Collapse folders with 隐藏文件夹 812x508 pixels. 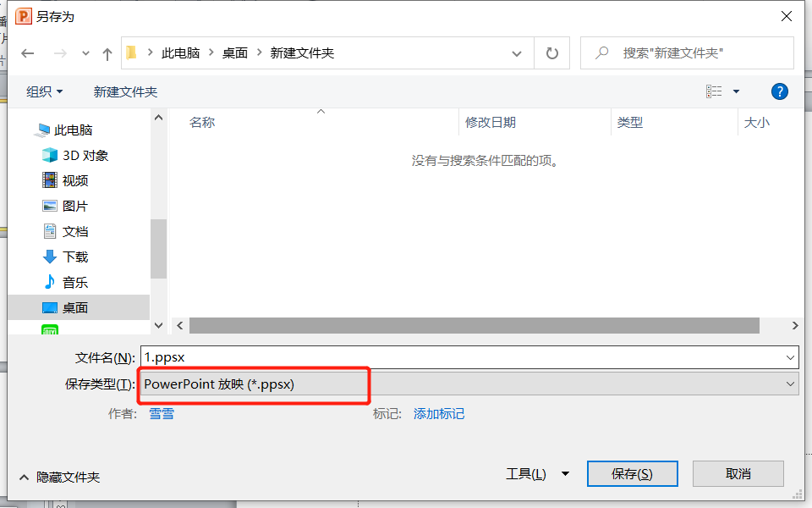pos(59,478)
